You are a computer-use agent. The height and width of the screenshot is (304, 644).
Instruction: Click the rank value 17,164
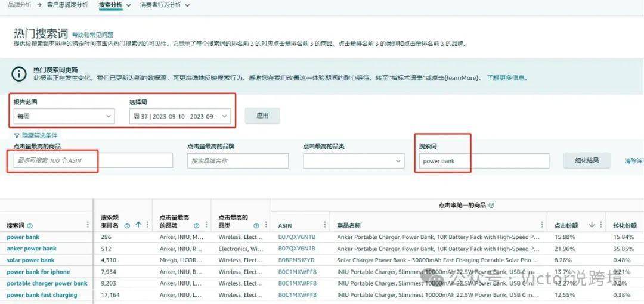(x=110, y=295)
